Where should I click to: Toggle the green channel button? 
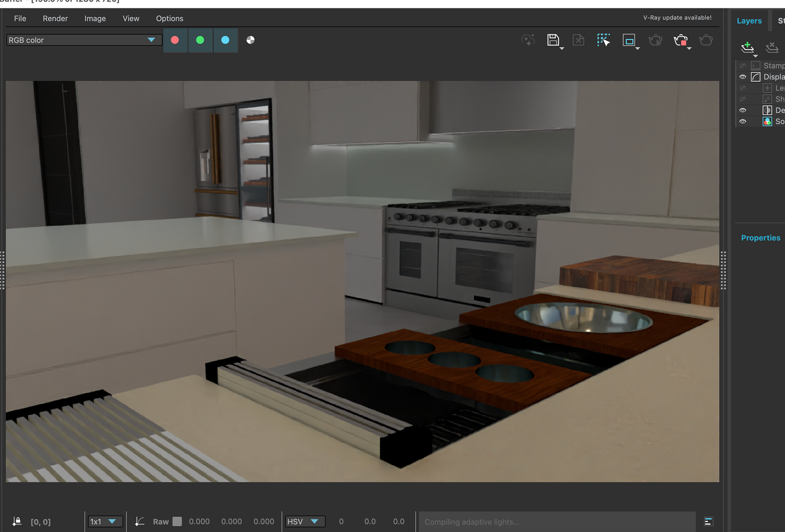click(200, 40)
